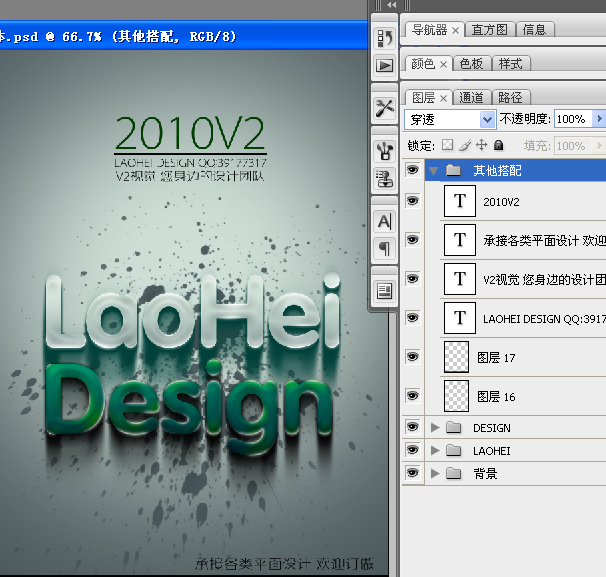Switch to the 直方图 tab
606x577 pixels.
point(490,30)
